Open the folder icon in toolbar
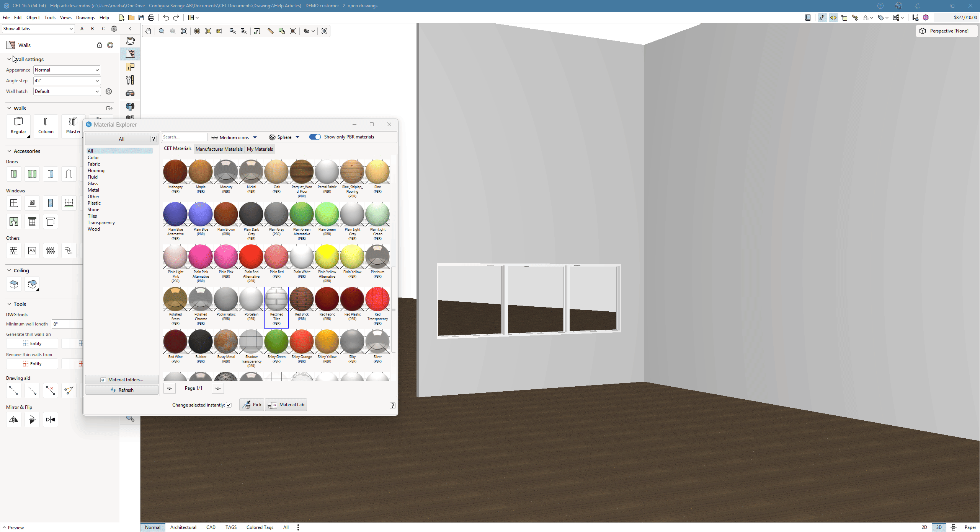980x532 pixels. (131, 18)
